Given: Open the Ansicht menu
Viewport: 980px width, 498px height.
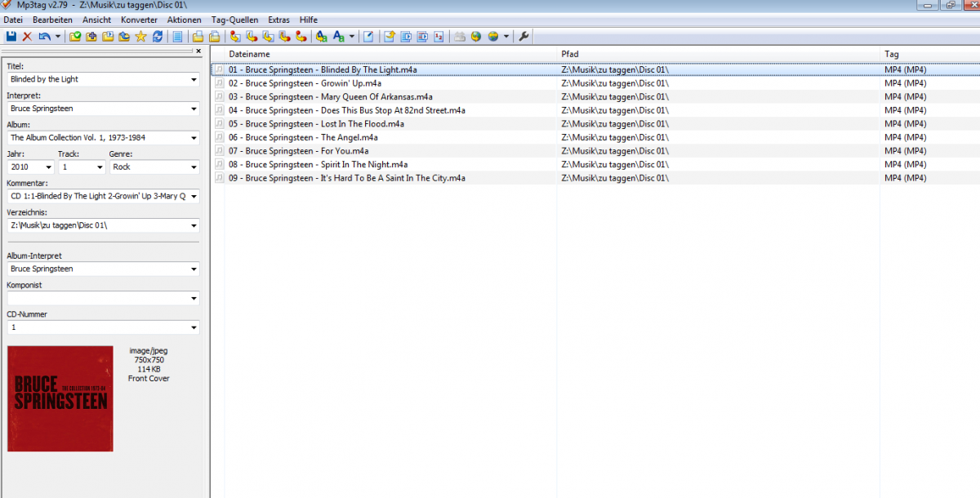Looking at the screenshot, I should 96,20.
